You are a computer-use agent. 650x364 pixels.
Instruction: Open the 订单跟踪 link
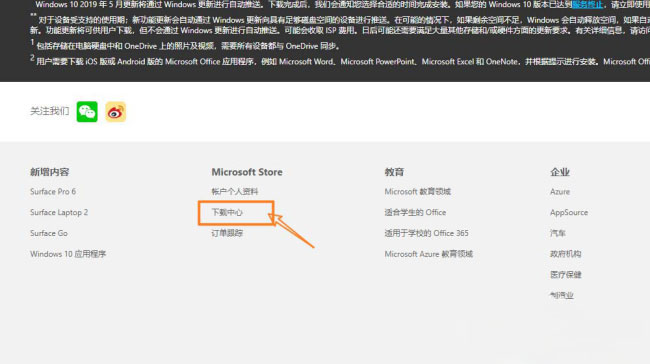pos(227,233)
